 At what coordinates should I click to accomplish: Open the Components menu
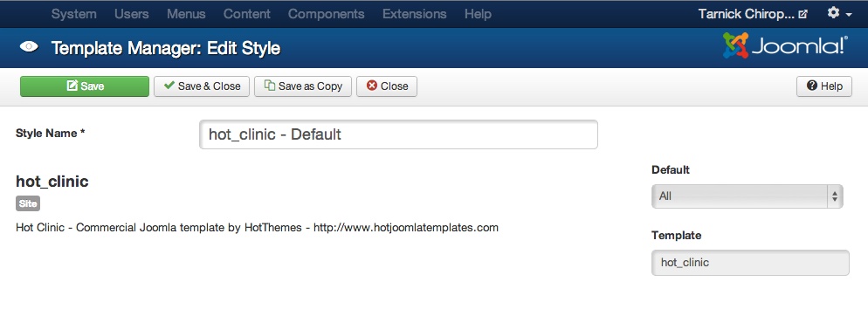(326, 14)
